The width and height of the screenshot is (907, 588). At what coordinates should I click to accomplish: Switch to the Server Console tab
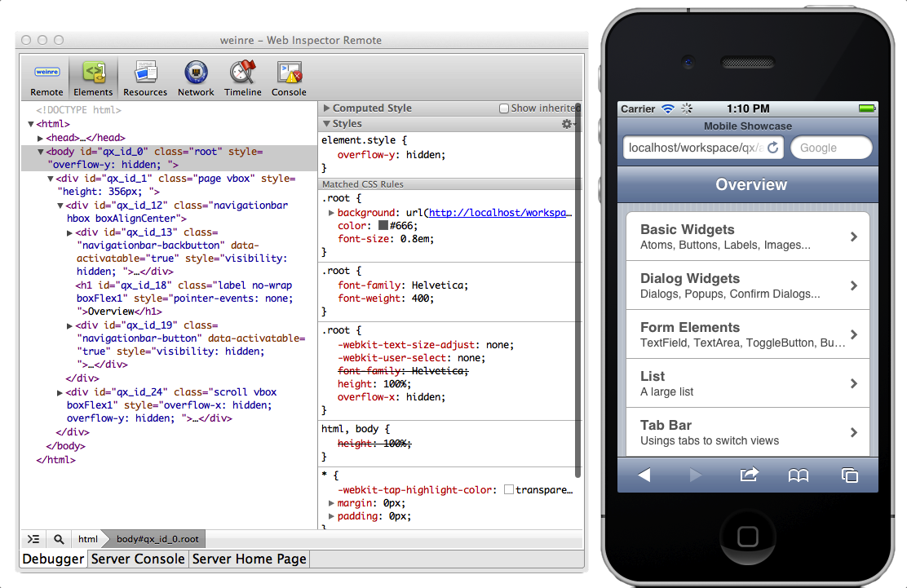coord(138,559)
